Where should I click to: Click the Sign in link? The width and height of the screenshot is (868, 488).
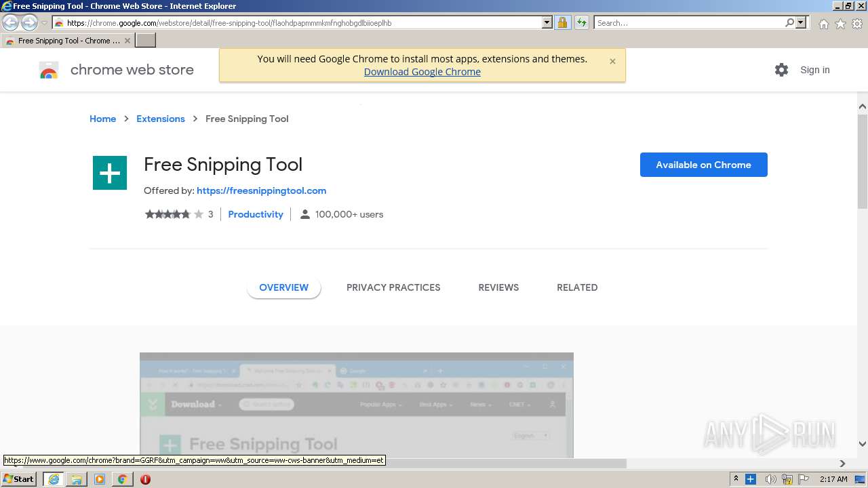814,70
